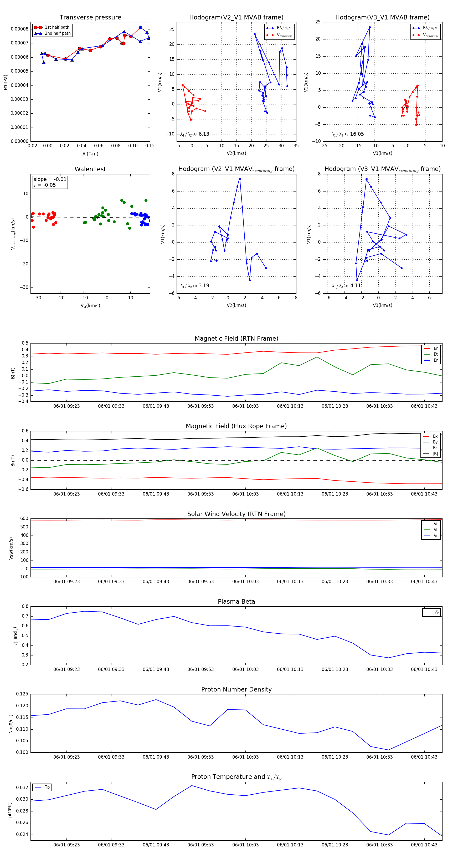Click the 'Transverse pressure' plot title
473x868 pixels.
point(90,18)
